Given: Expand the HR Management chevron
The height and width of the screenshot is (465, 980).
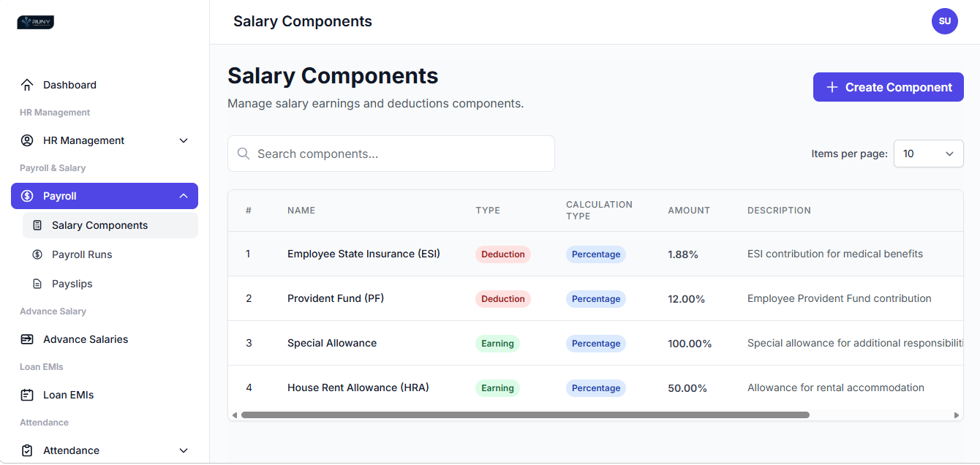Looking at the screenshot, I should (184, 140).
